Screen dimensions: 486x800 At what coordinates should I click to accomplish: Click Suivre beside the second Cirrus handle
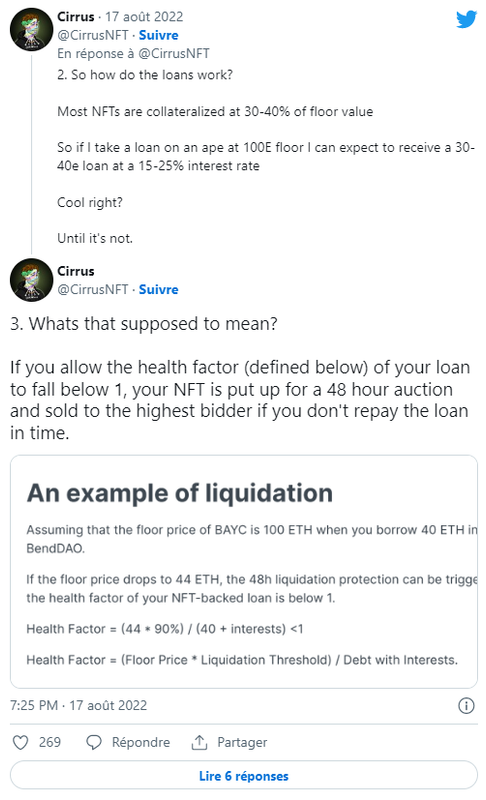pos(159,289)
